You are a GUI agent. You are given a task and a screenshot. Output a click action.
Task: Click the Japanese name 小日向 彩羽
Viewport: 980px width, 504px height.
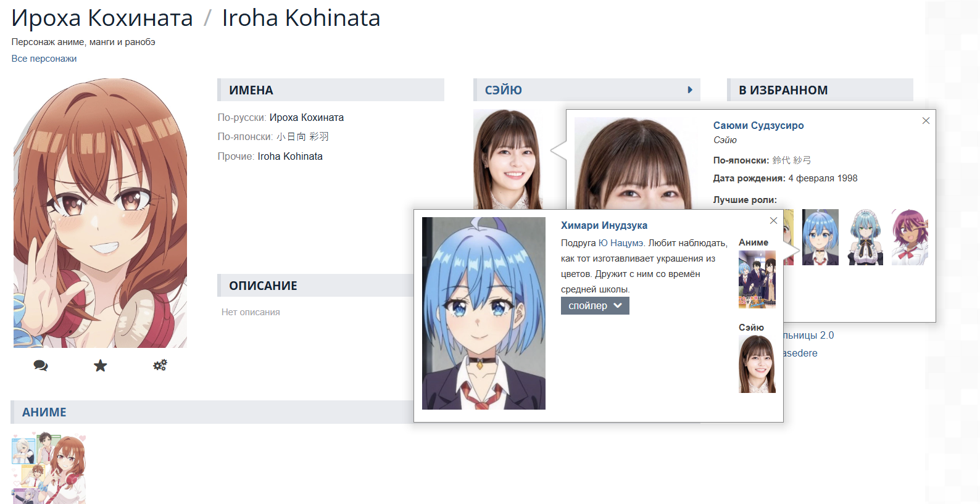point(302,137)
